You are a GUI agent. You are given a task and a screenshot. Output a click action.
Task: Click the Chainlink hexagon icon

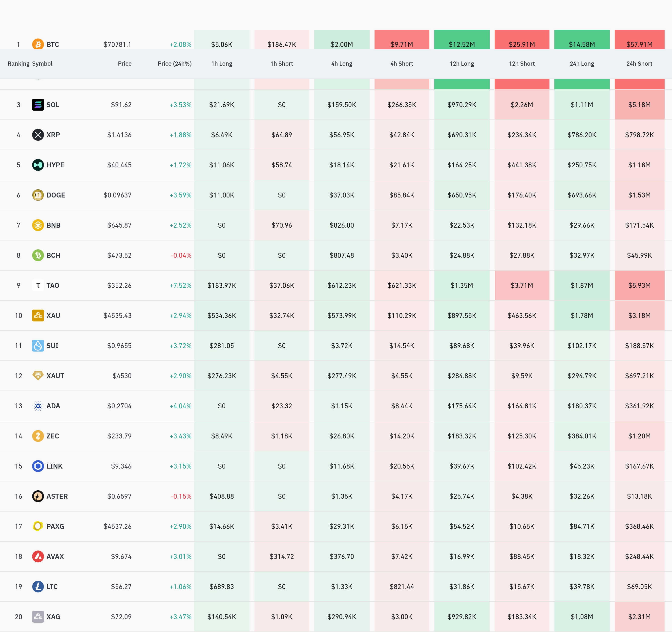pyautogui.click(x=38, y=466)
